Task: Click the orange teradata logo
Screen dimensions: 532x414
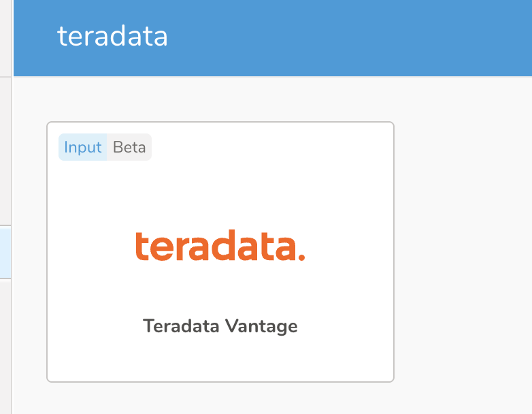Action: tap(220, 246)
